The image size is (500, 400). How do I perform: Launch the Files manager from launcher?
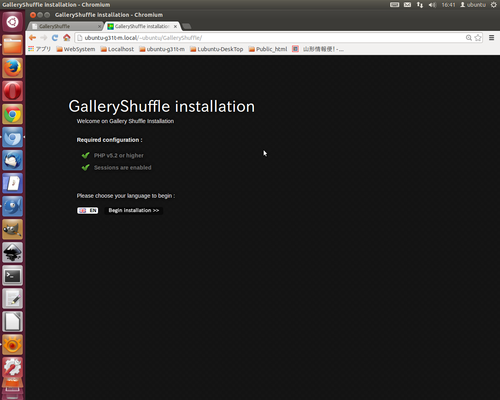pos(13,45)
